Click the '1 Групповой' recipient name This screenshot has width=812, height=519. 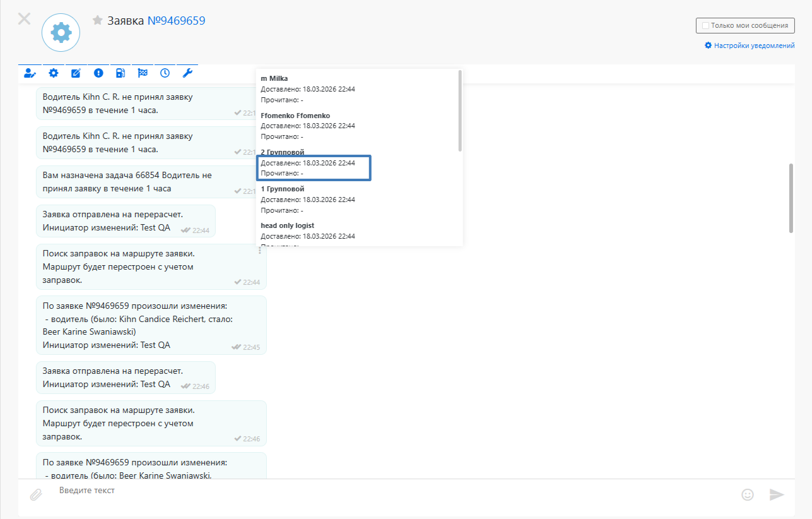[283, 189]
